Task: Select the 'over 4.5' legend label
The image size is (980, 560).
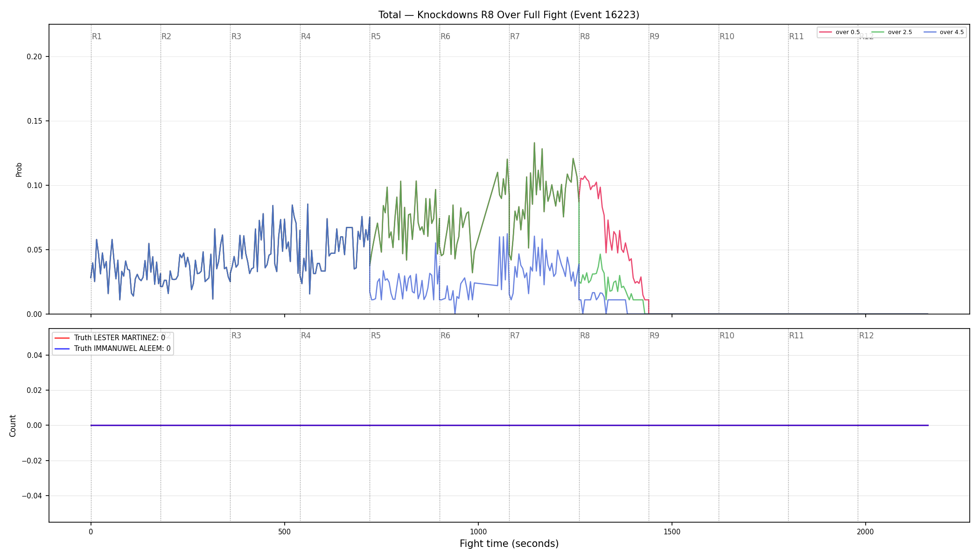Action: pos(952,32)
